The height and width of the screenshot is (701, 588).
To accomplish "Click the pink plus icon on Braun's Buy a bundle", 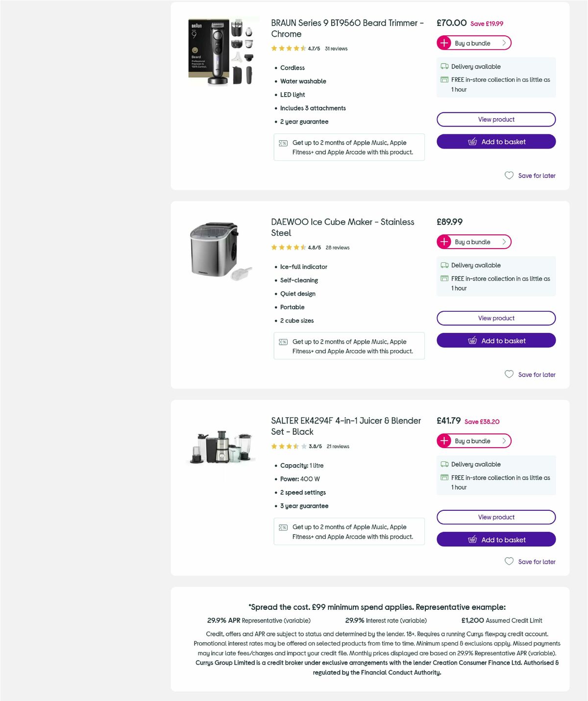I will (x=444, y=43).
